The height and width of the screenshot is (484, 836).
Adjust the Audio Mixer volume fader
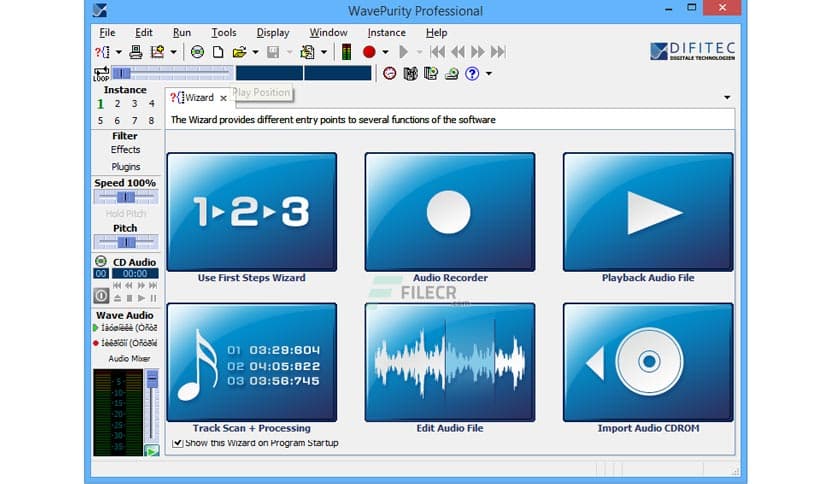coord(152,406)
